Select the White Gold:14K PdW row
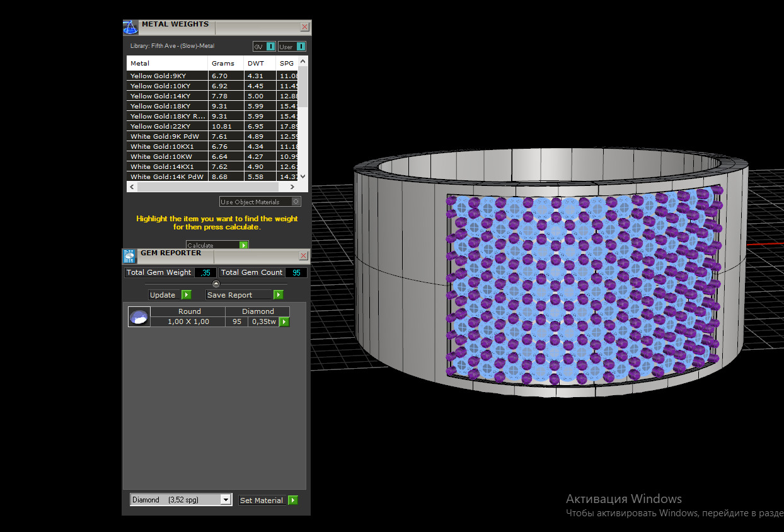Viewport: 784px width, 532px height. (213, 176)
